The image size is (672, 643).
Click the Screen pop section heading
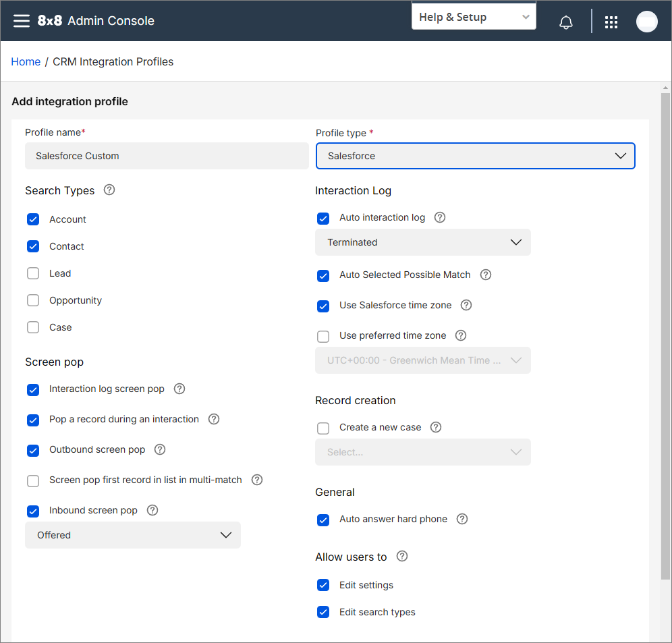(55, 362)
